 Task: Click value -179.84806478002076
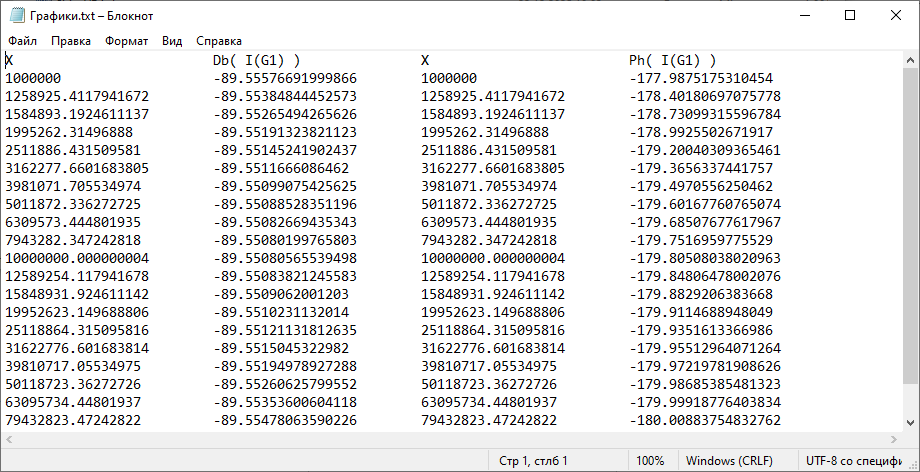click(705, 276)
